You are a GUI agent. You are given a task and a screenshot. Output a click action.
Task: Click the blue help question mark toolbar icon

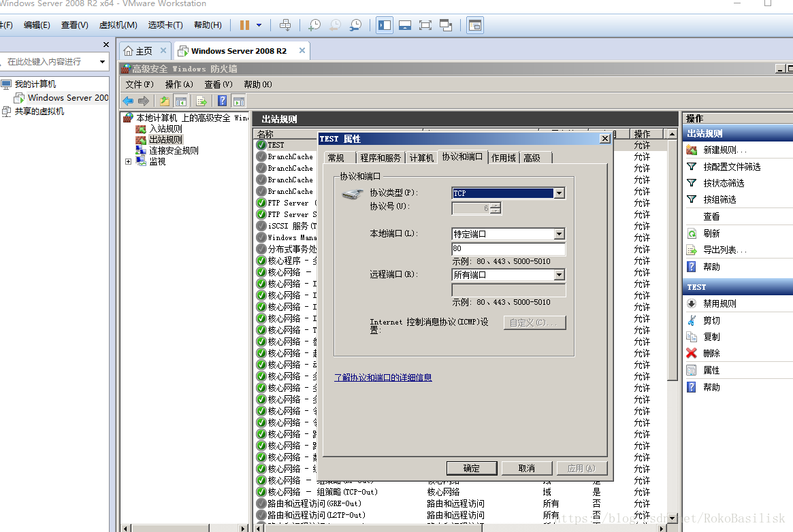click(x=222, y=101)
